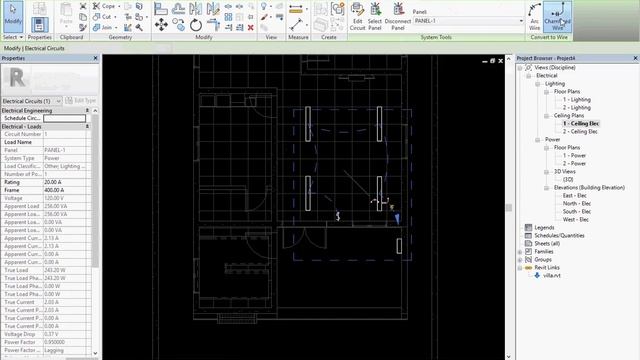Viewport: 640px width, 360px height.
Task: Click the Chamfered Wire button
Action: click(557, 16)
